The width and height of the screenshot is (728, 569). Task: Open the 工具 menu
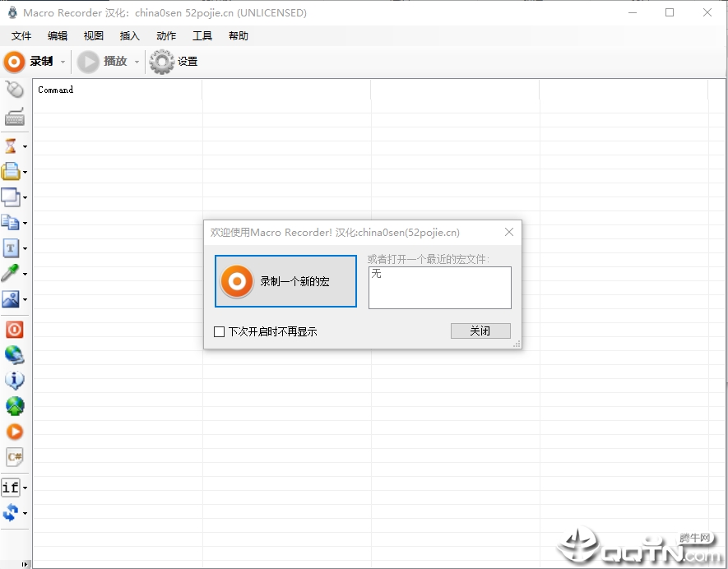[x=202, y=35]
